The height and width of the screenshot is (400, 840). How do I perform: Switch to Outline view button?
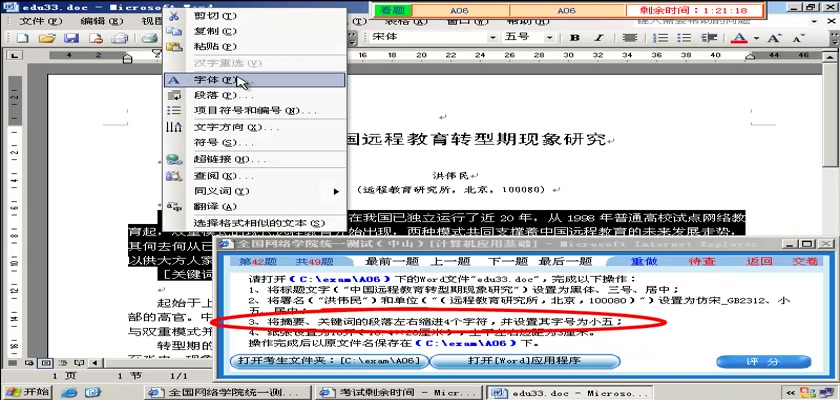62,363
